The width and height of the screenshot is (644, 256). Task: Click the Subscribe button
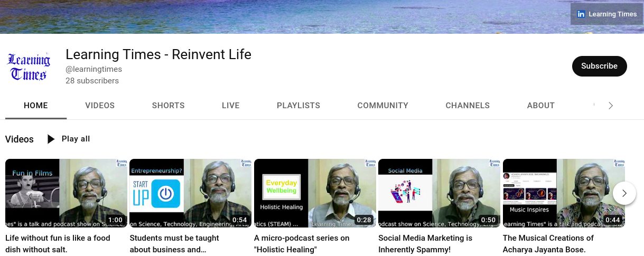pyautogui.click(x=599, y=66)
